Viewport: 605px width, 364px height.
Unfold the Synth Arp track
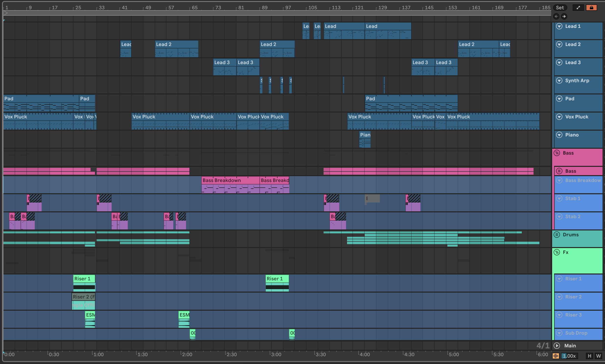(x=559, y=81)
